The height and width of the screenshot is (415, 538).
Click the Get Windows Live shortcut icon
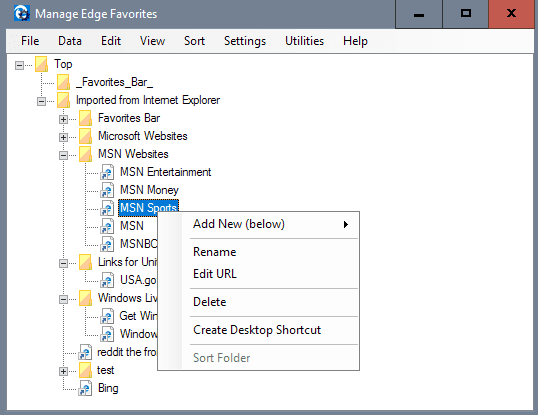(x=107, y=316)
